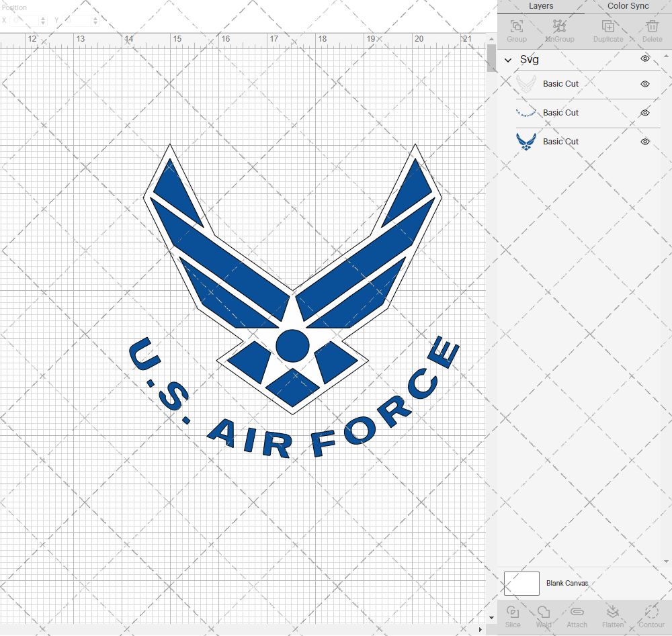672x636 pixels.
Task: Click the Y position stepper arrows
Action: (95, 20)
